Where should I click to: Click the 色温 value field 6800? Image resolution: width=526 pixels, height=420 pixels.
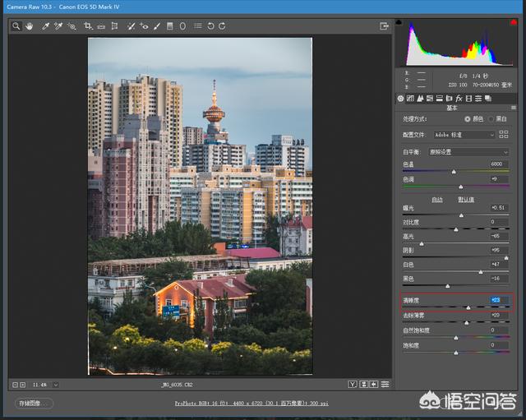pyautogui.click(x=499, y=164)
